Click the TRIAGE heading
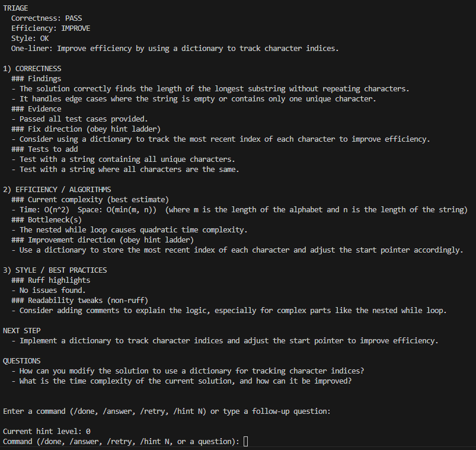Screen dimensions: 476x450 (15, 8)
